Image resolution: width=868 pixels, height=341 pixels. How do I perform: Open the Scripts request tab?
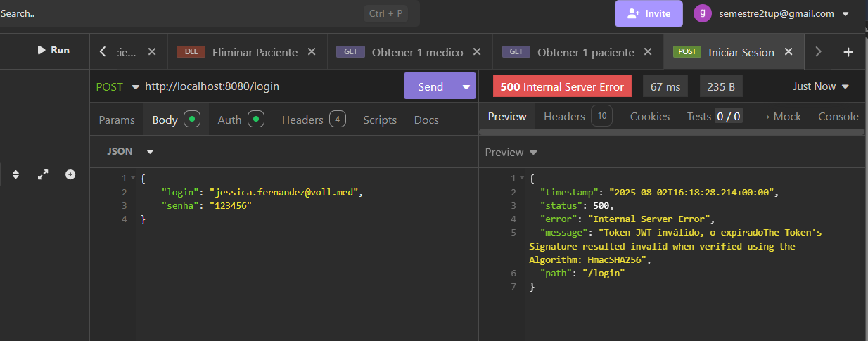pyautogui.click(x=380, y=120)
